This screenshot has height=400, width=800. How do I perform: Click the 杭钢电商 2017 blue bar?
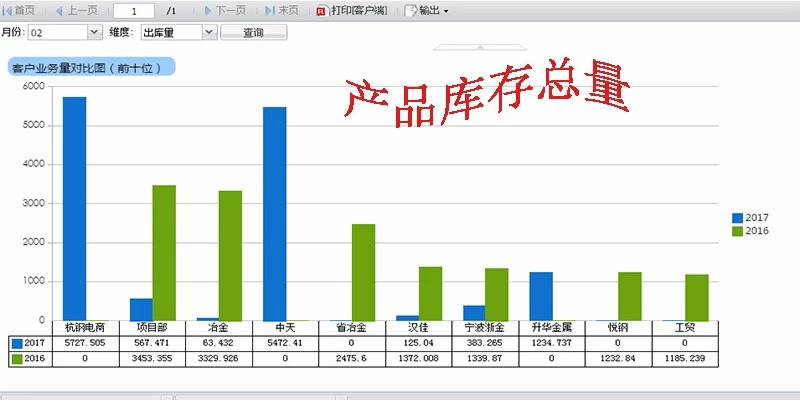(75, 208)
